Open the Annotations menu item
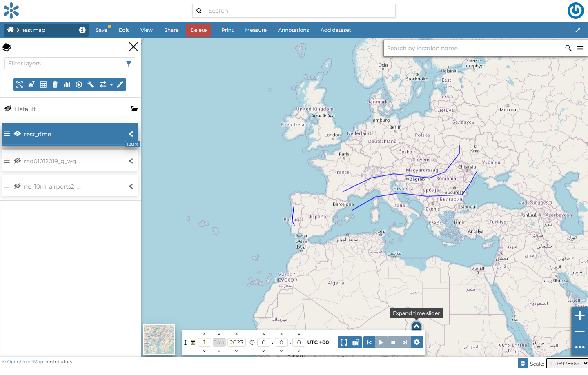 [x=293, y=30]
